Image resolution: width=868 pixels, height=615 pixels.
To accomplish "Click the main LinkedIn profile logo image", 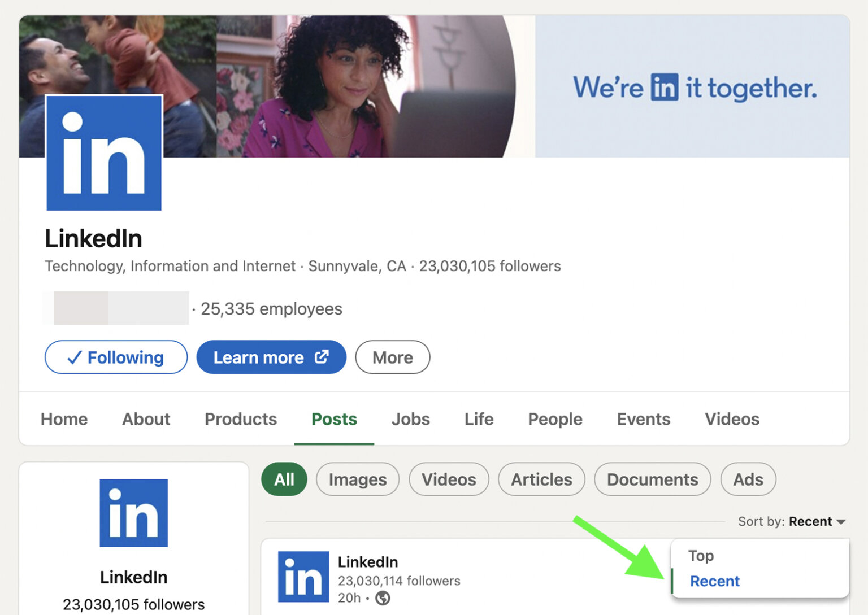I will coord(103,153).
